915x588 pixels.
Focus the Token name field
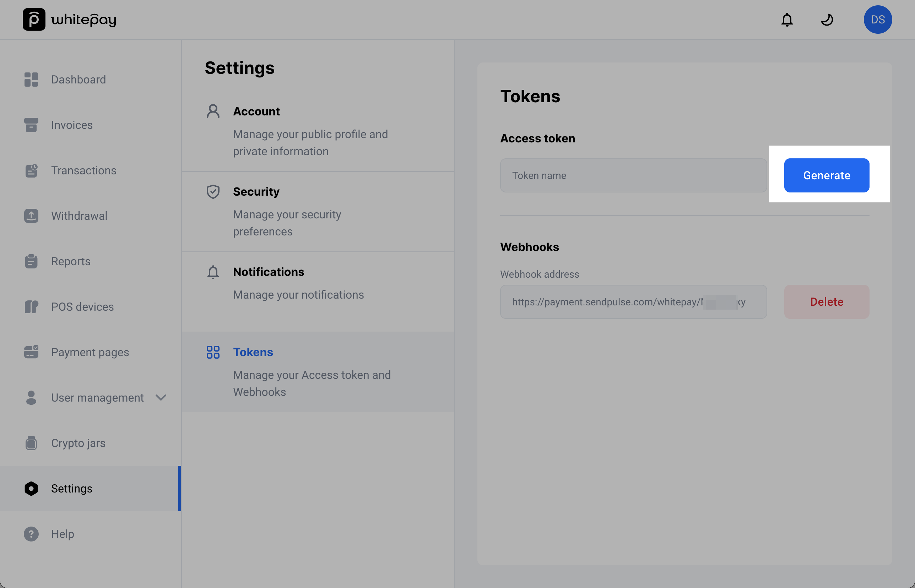click(633, 175)
